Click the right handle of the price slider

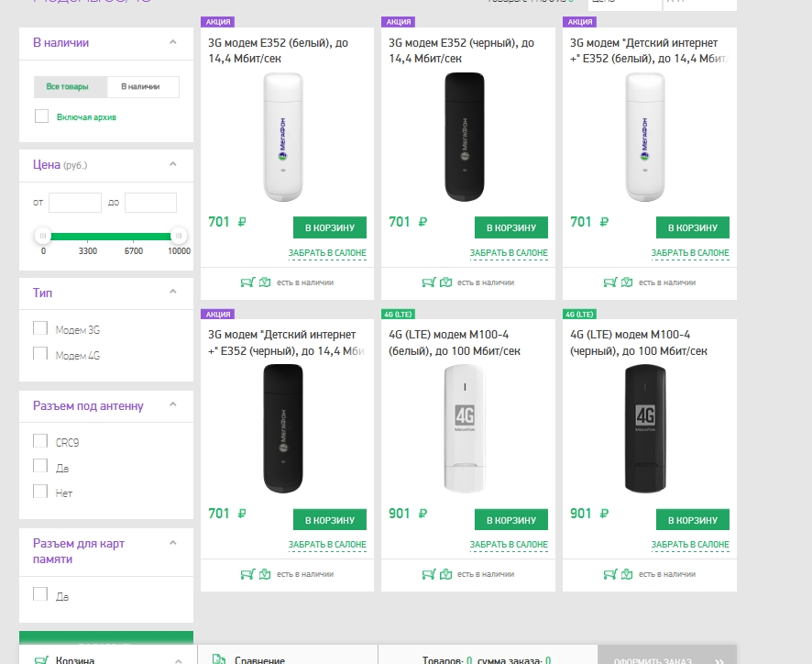point(179,236)
